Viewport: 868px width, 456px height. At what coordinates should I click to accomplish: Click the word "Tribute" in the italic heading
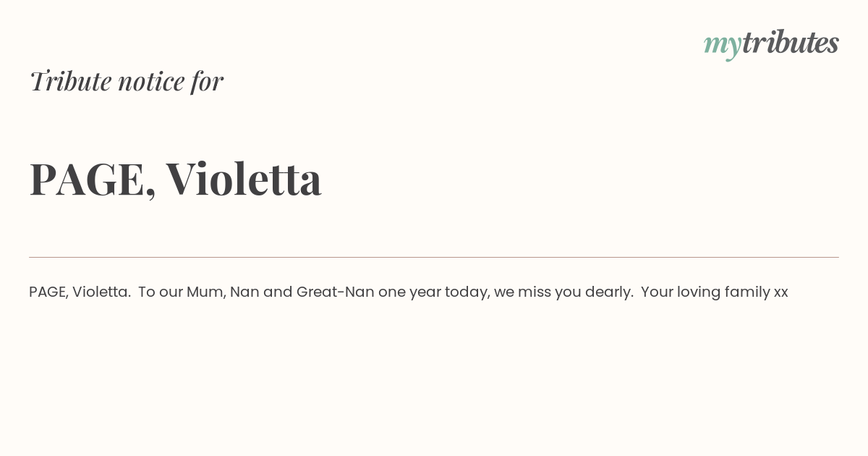71,81
